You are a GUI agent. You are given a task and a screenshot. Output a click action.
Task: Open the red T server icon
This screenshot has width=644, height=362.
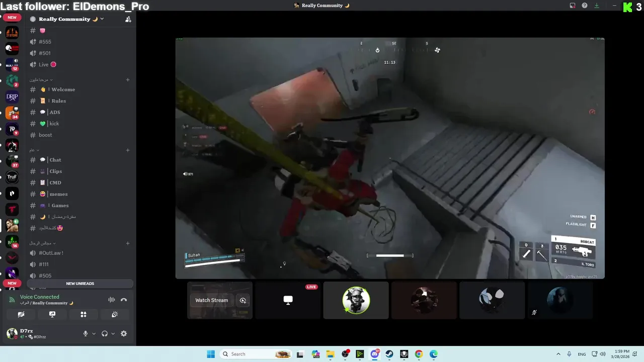tap(12, 209)
